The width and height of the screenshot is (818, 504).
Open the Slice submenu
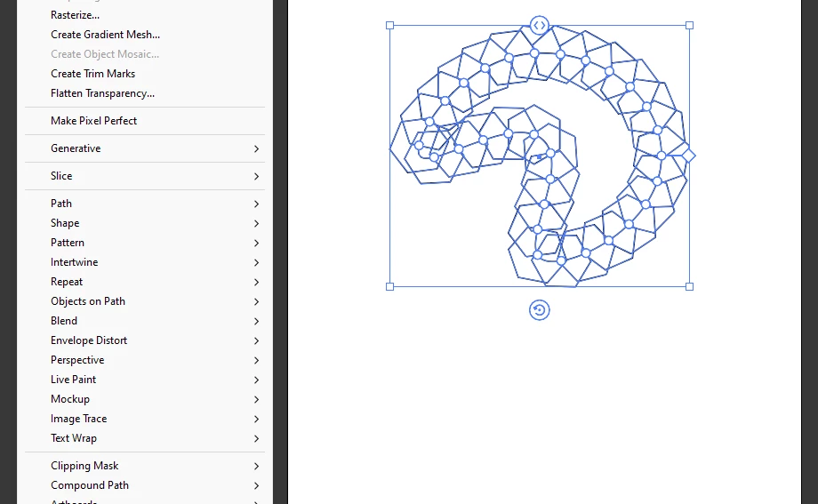tap(145, 176)
